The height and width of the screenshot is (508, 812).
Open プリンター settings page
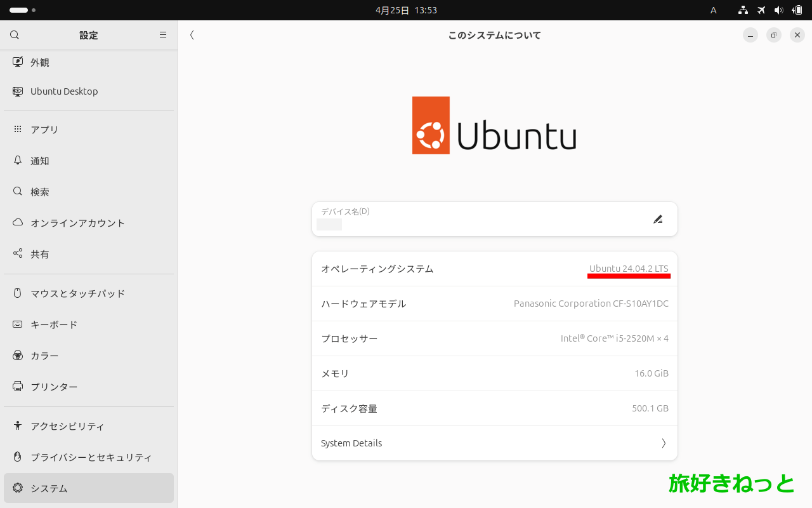[x=89, y=387]
